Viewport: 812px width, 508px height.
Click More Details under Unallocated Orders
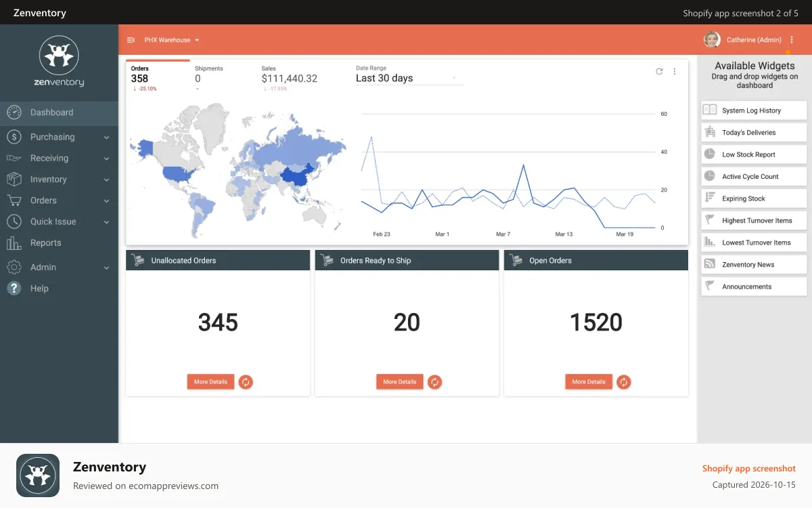(x=211, y=382)
